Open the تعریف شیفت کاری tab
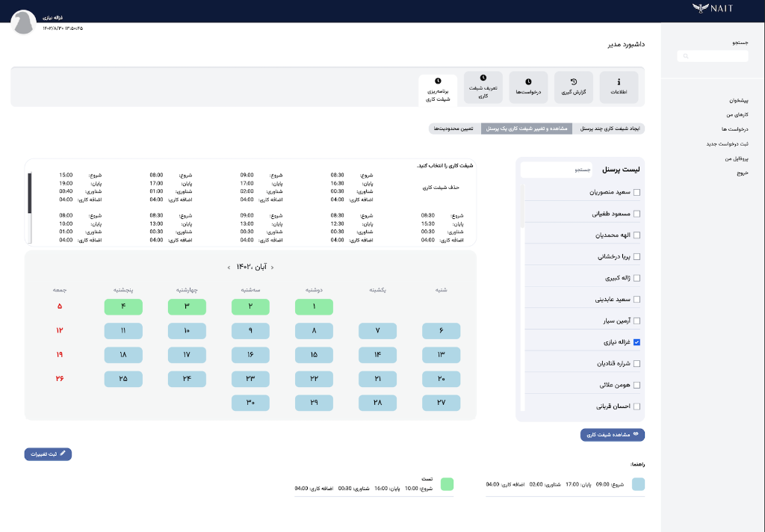Image resolution: width=765 pixels, height=532 pixels. [x=483, y=87]
